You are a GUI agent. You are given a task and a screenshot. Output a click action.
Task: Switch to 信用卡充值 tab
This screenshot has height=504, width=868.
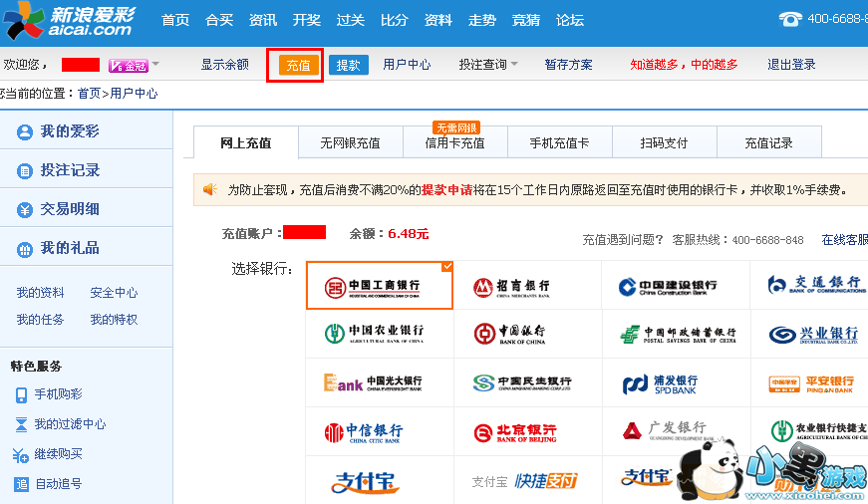click(x=455, y=142)
